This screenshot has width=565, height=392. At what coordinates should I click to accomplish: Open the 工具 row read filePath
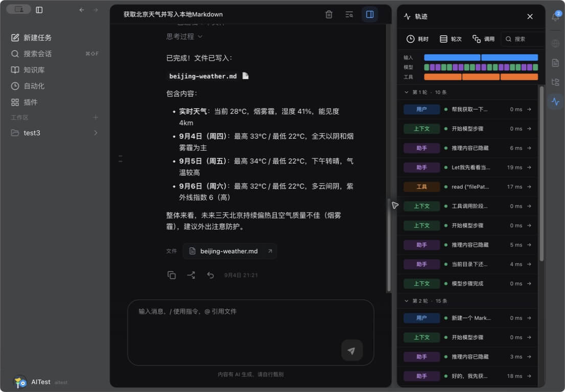point(468,187)
